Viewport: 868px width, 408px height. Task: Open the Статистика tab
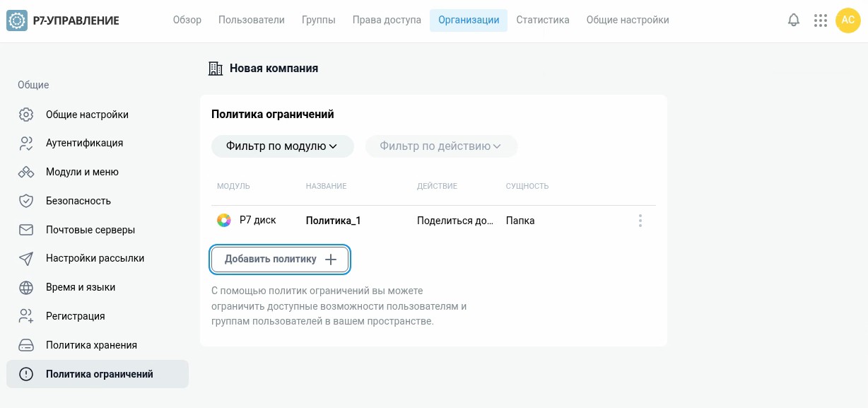543,20
